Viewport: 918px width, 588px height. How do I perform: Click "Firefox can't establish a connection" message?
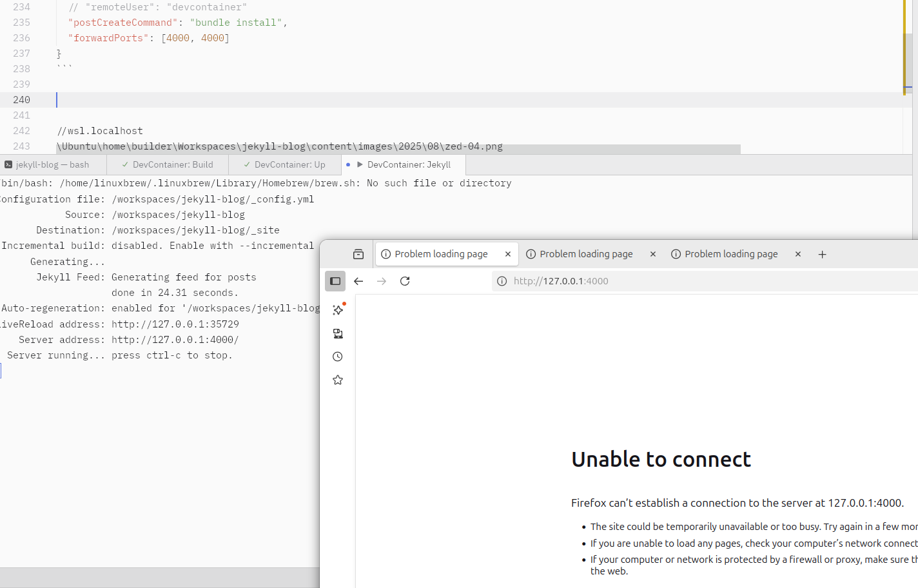tap(737, 503)
